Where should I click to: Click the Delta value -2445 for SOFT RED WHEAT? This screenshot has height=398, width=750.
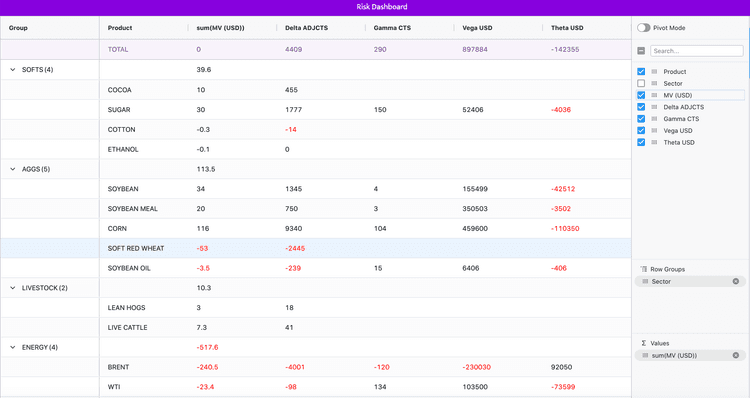pyautogui.click(x=295, y=248)
